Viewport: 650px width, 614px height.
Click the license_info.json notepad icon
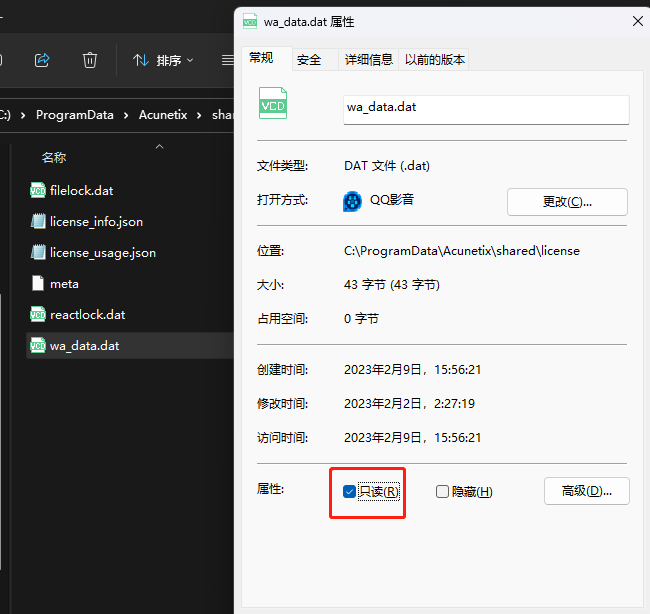[38, 221]
